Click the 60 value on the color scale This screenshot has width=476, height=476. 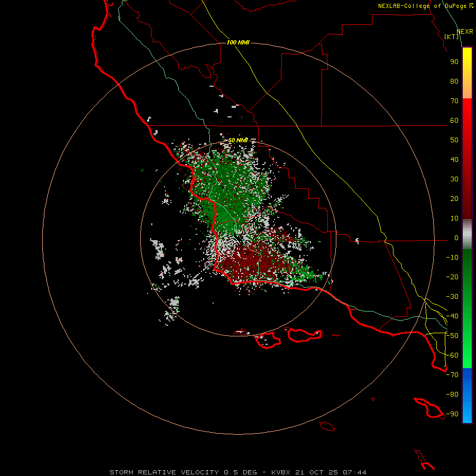tap(454, 121)
